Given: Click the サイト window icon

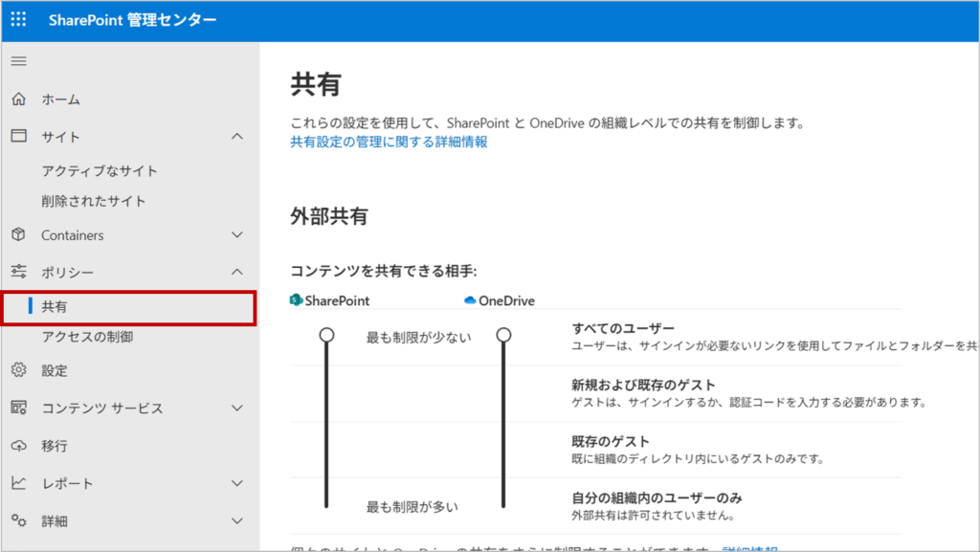Looking at the screenshot, I should coord(19,136).
